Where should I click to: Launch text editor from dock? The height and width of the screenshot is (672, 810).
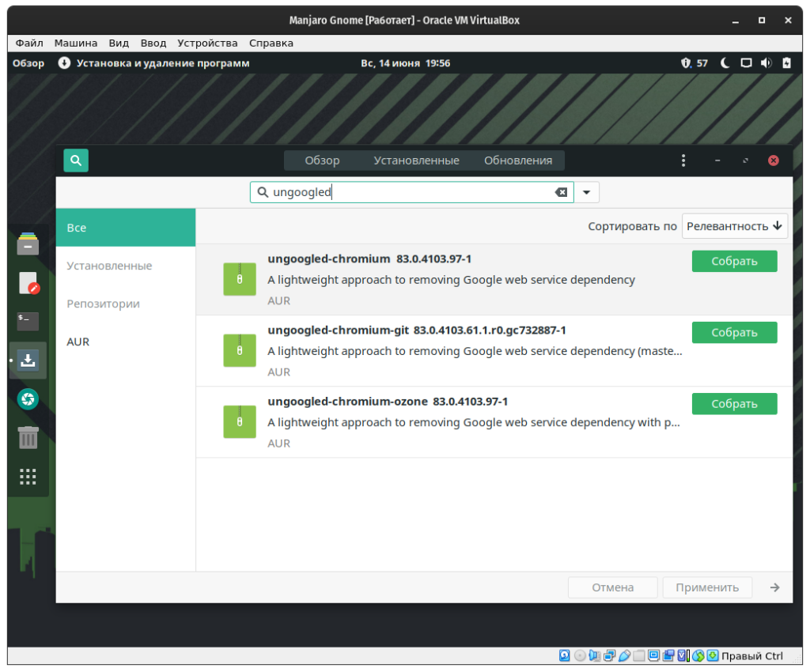pyautogui.click(x=28, y=283)
